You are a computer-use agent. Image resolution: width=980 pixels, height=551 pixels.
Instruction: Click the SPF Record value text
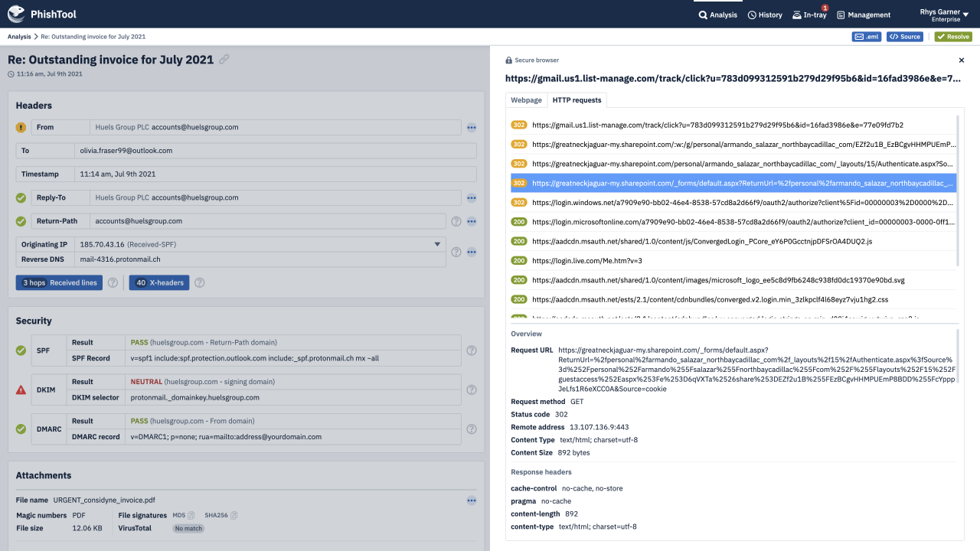[x=253, y=358]
